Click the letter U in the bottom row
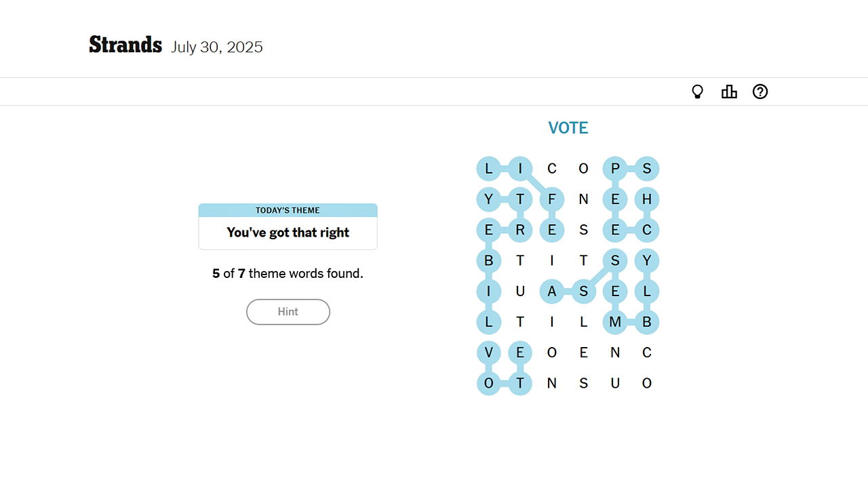The image size is (868, 488). coord(615,383)
